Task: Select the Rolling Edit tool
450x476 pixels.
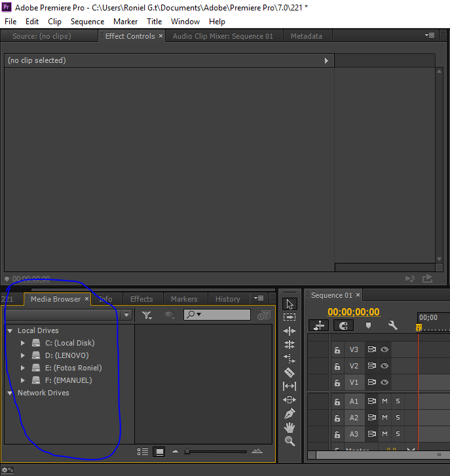Action: tap(290, 345)
